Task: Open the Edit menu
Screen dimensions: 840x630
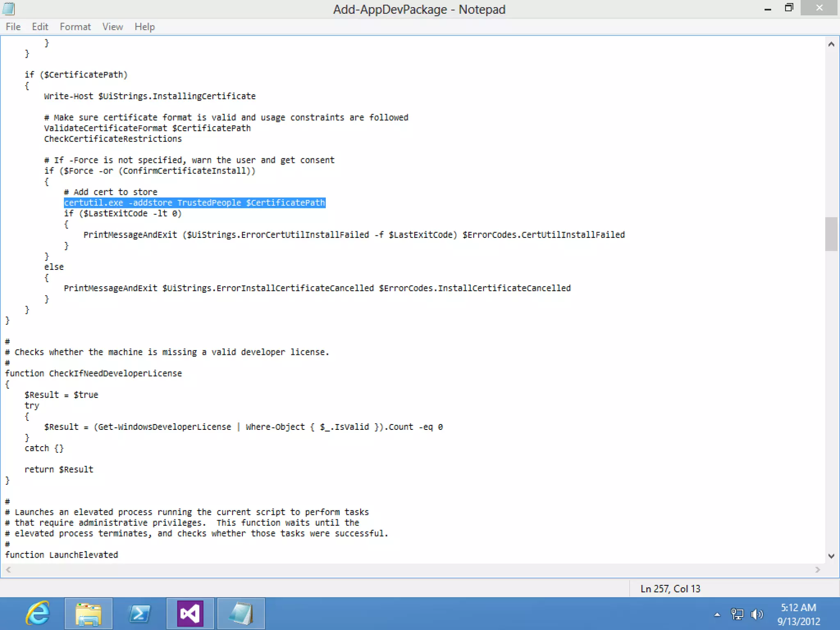Action: tap(40, 27)
